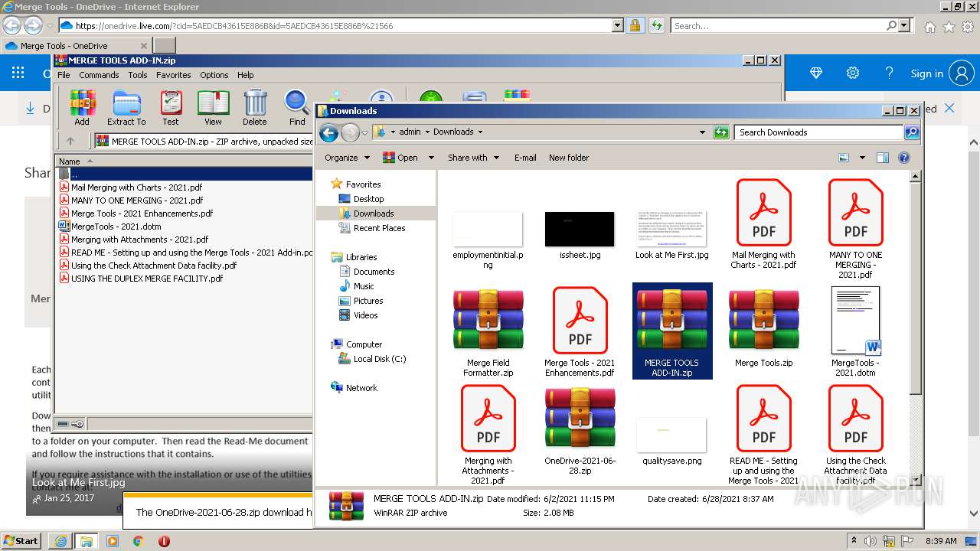Select the Network node in navigation pane
This screenshot has width=980, height=551.
361,388
